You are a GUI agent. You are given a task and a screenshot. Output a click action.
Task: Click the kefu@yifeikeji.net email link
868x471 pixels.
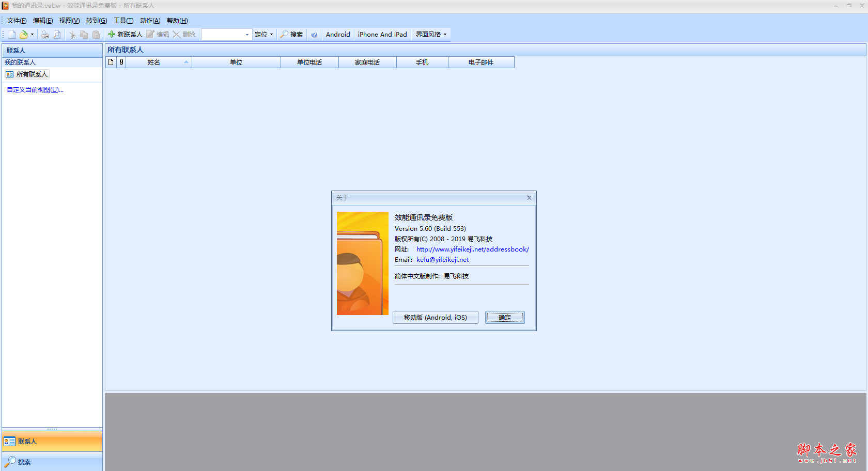(443, 260)
